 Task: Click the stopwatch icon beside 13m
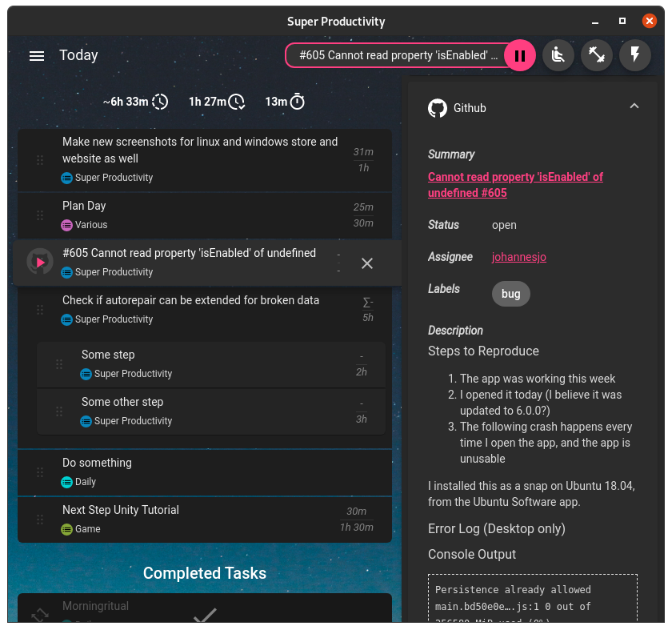pos(298,102)
